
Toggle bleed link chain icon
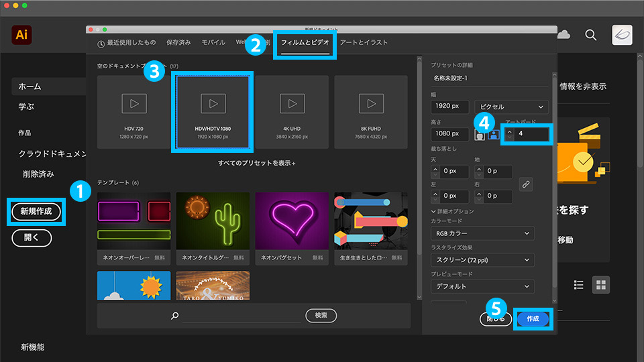point(526,184)
